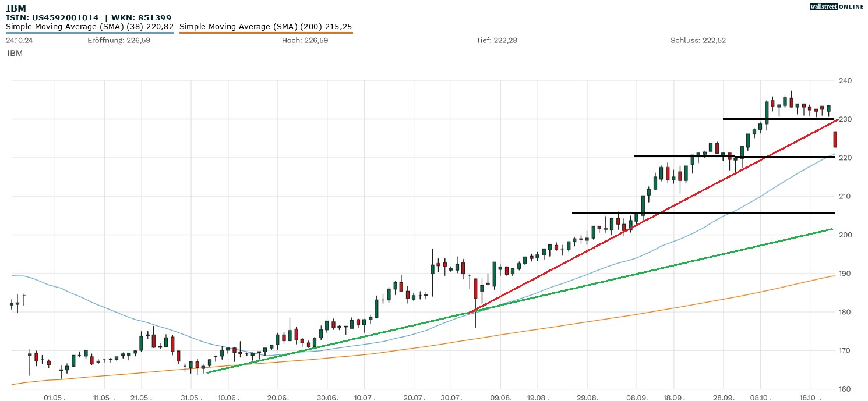This screenshot has height=401, width=868.
Task: Click the last red candle below 230
Action: pos(835,140)
